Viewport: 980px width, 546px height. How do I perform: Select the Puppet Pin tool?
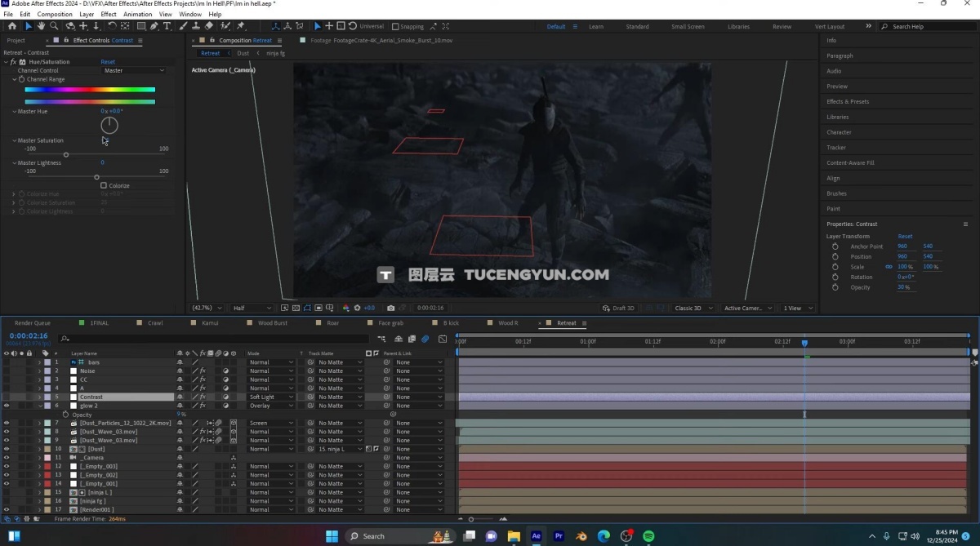coord(240,26)
